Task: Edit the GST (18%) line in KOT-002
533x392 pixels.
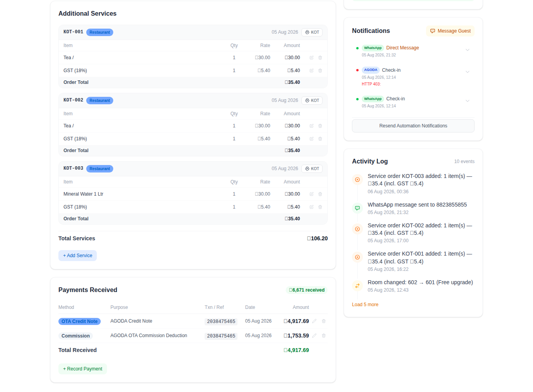Action: (312, 139)
